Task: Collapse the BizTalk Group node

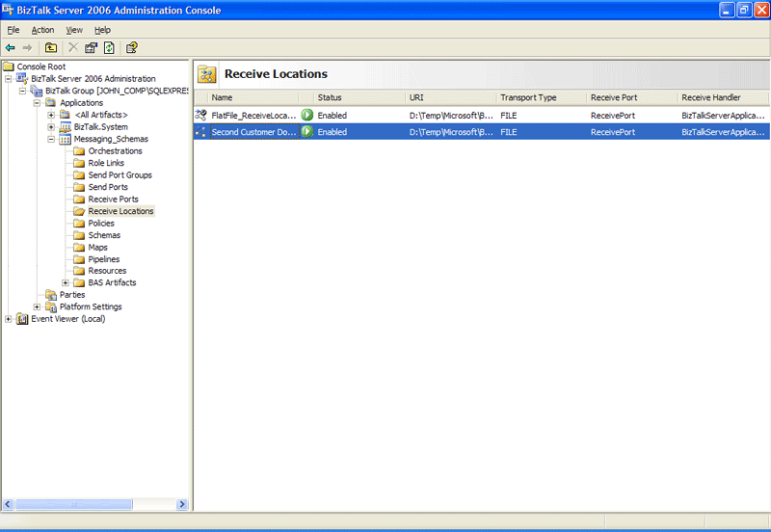Action: [22, 91]
